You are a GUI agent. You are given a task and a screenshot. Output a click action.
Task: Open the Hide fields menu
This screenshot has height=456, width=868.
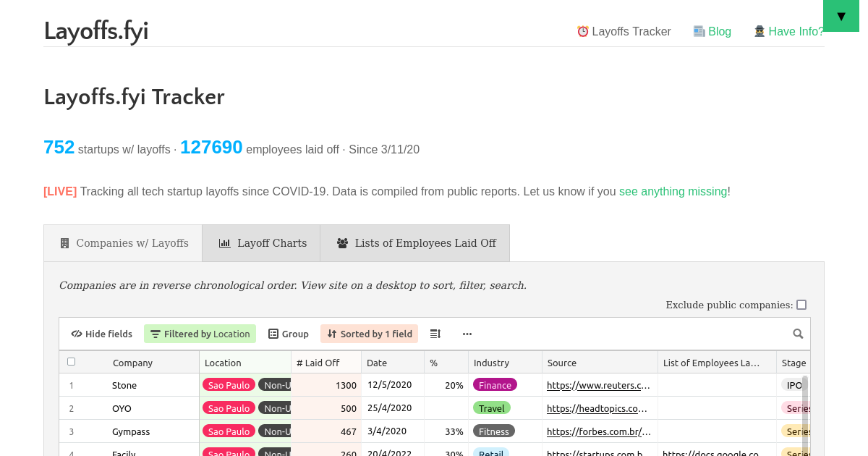(x=102, y=334)
